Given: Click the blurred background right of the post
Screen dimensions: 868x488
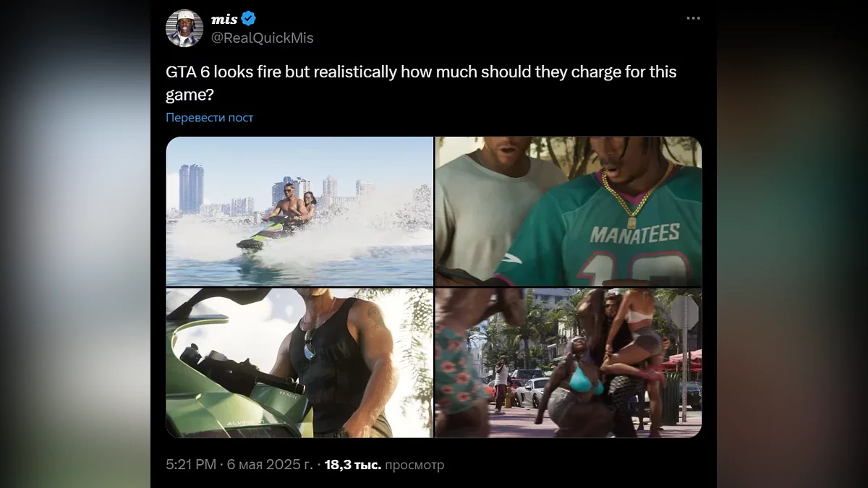Looking at the screenshot, I should (x=792, y=244).
